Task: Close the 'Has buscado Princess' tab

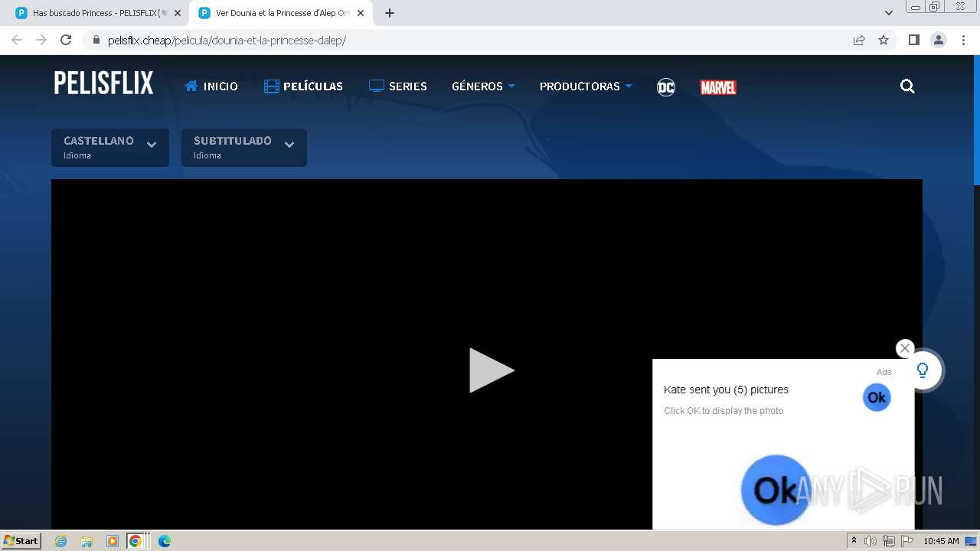Action: tap(178, 13)
